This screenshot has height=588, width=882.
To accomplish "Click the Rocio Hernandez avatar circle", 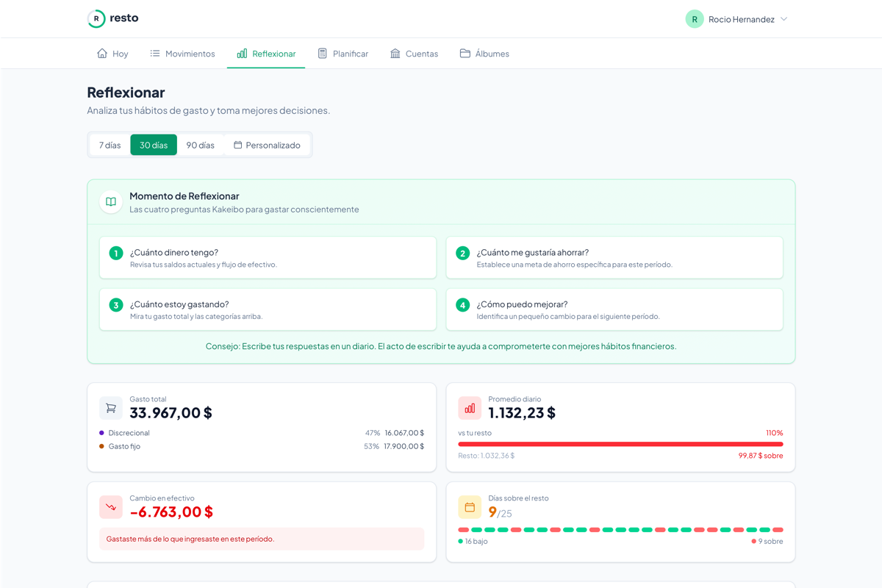I will (695, 19).
